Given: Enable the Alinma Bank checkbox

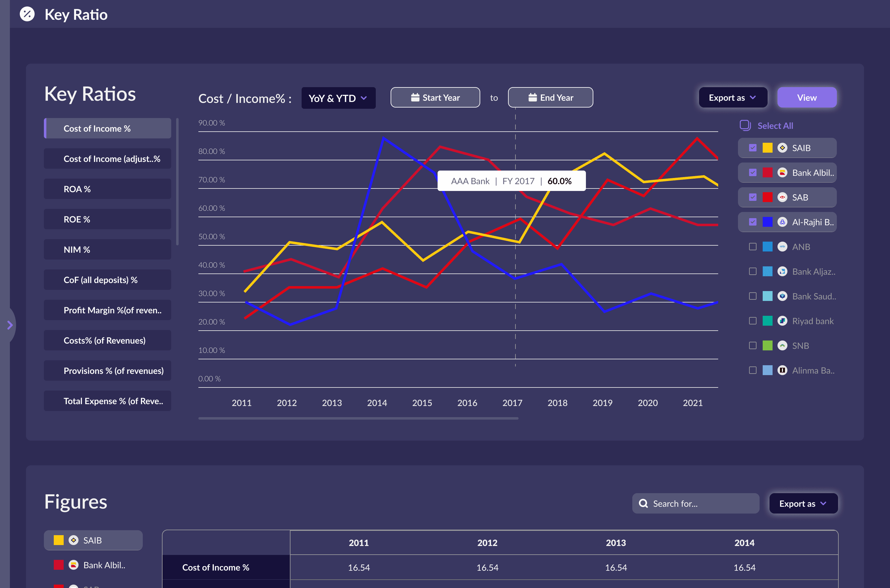Looking at the screenshot, I should point(752,370).
